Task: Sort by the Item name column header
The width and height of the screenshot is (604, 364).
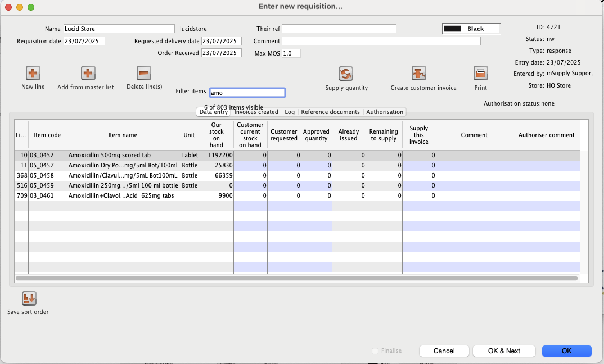Action: point(123,135)
